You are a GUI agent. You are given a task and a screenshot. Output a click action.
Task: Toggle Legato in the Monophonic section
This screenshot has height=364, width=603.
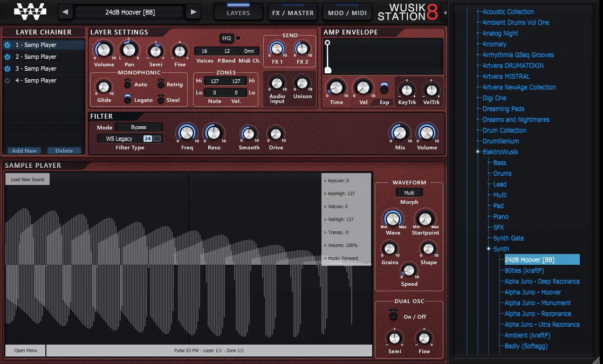coord(127,99)
